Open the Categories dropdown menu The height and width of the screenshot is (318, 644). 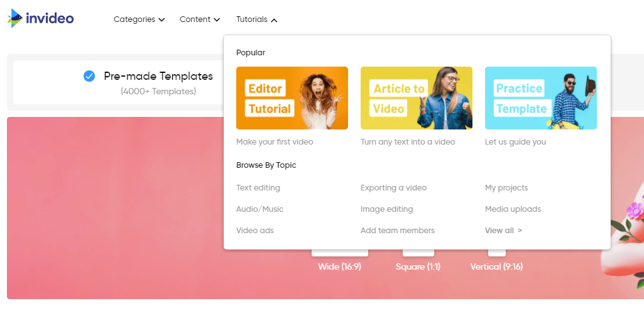pos(139,19)
